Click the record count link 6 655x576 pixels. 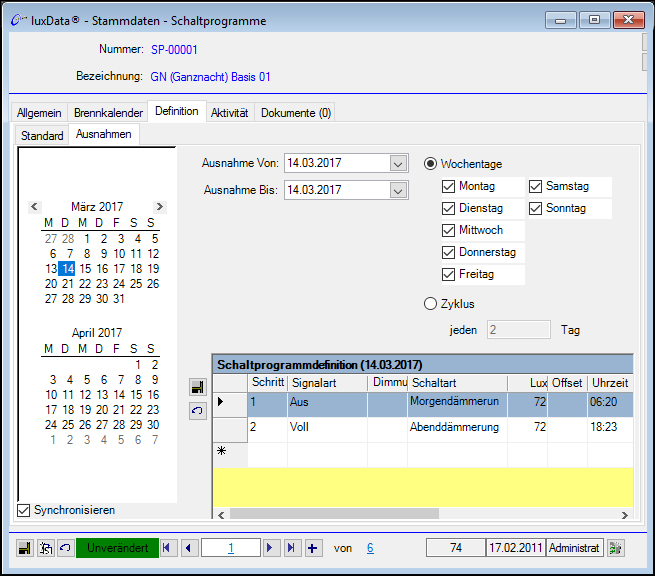370,548
